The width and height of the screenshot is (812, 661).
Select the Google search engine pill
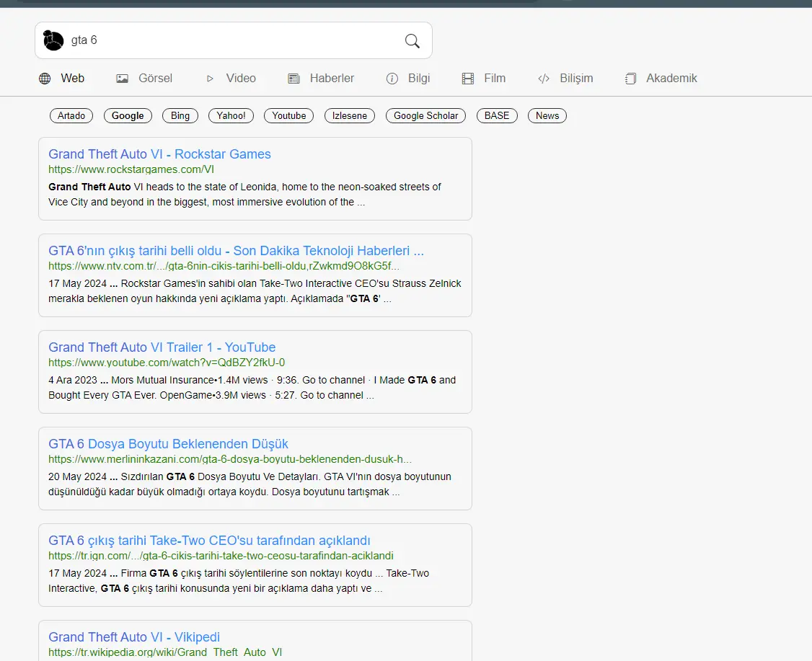(x=128, y=115)
